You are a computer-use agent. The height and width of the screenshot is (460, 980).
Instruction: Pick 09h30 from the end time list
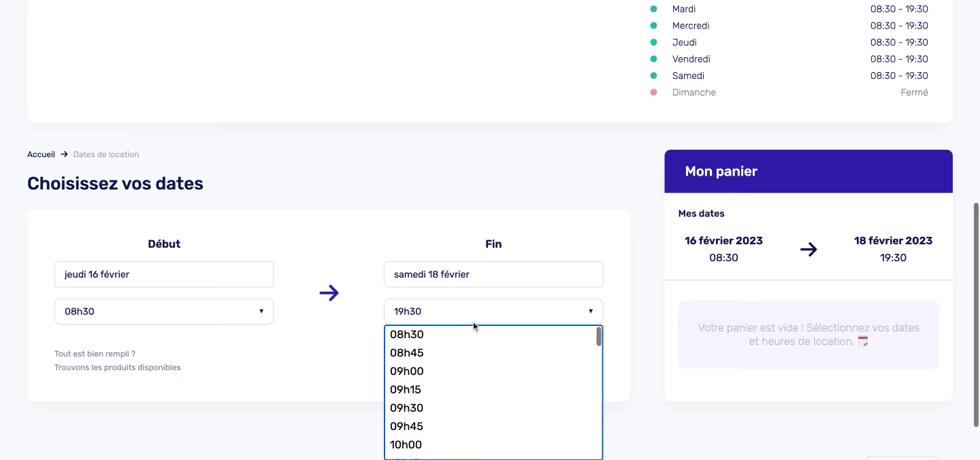[x=489, y=408]
